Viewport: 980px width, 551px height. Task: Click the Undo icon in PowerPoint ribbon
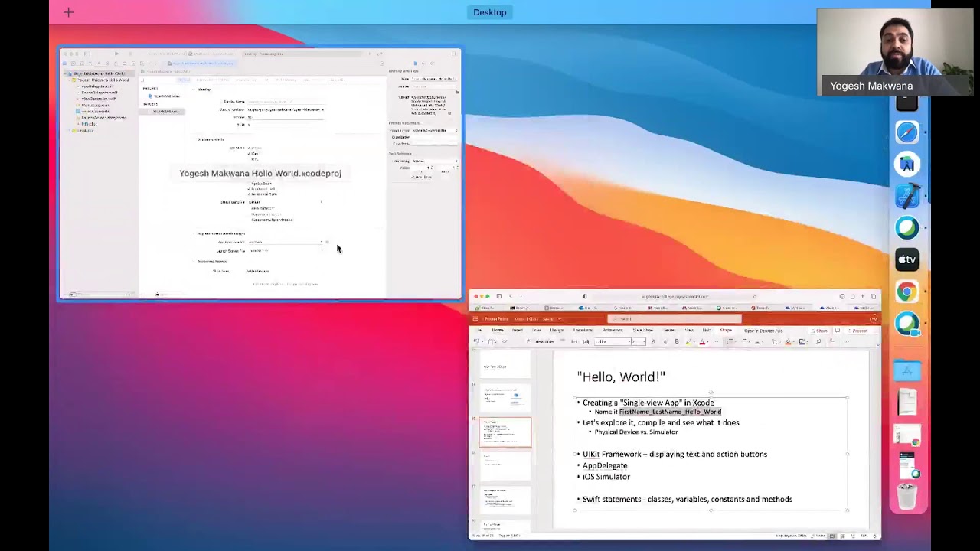click(x=476, y=341)
